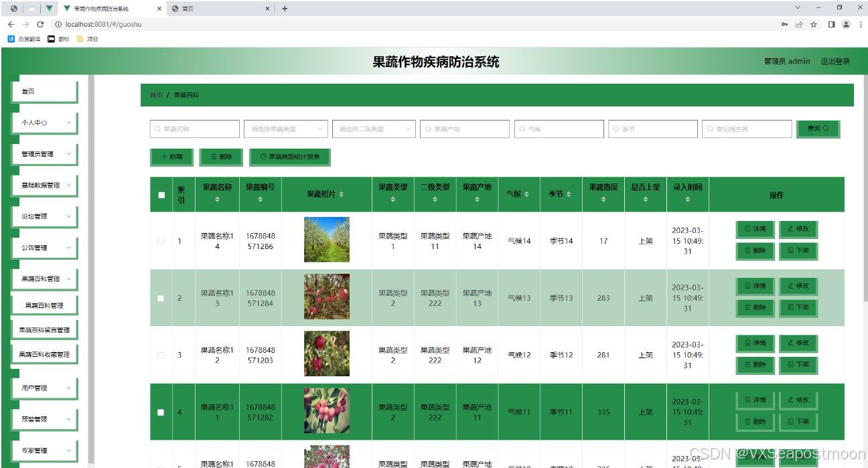Check the select-all checkbox in table header
The height and width of the screenshot is (468, 868).
click(161, 194)
